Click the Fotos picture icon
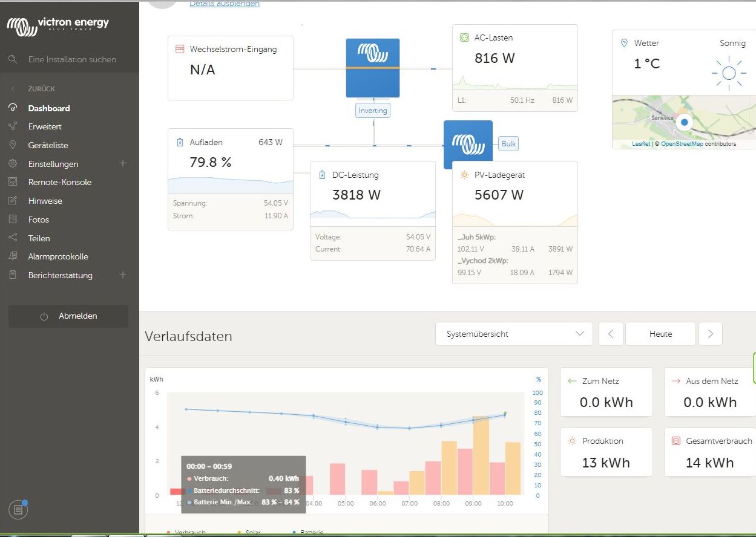756x537 pixels. [13, 220]
